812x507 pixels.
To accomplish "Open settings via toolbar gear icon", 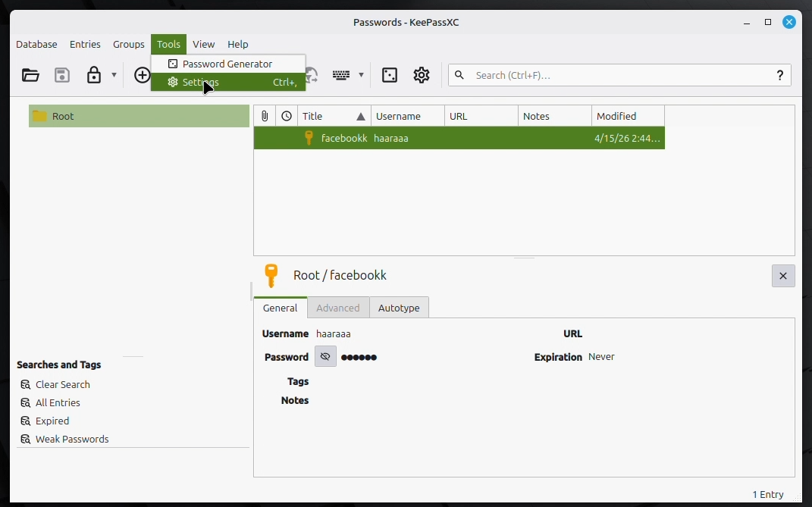I will click(x=422, y=75).
